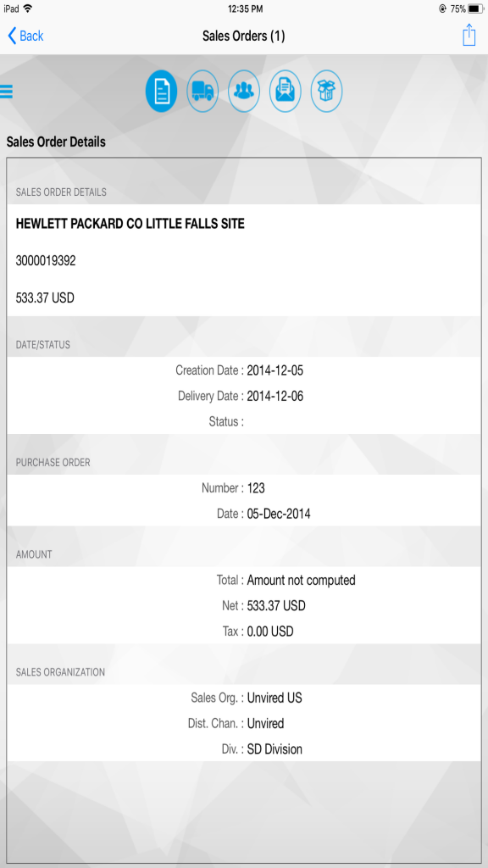Tap the Delivery Date value 2014-12-06
This screenshot has height=868, width=488.
pyautogui.click(x=275, y=396)
